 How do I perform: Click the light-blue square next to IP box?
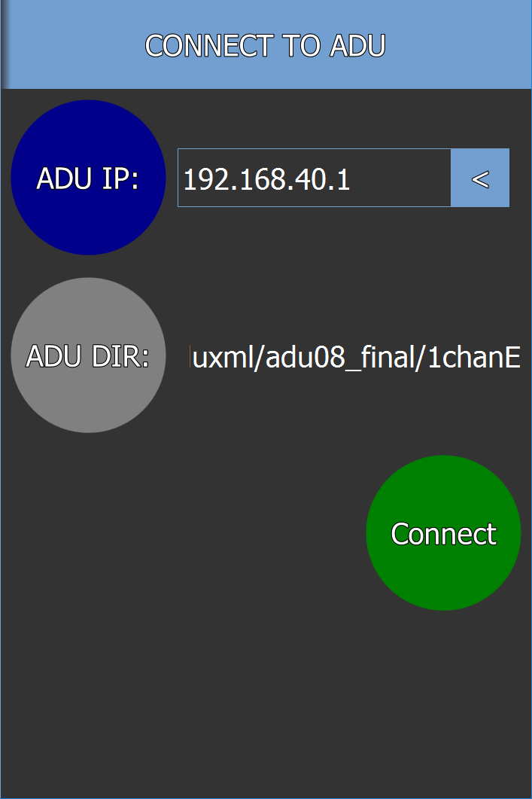[480, 178]
